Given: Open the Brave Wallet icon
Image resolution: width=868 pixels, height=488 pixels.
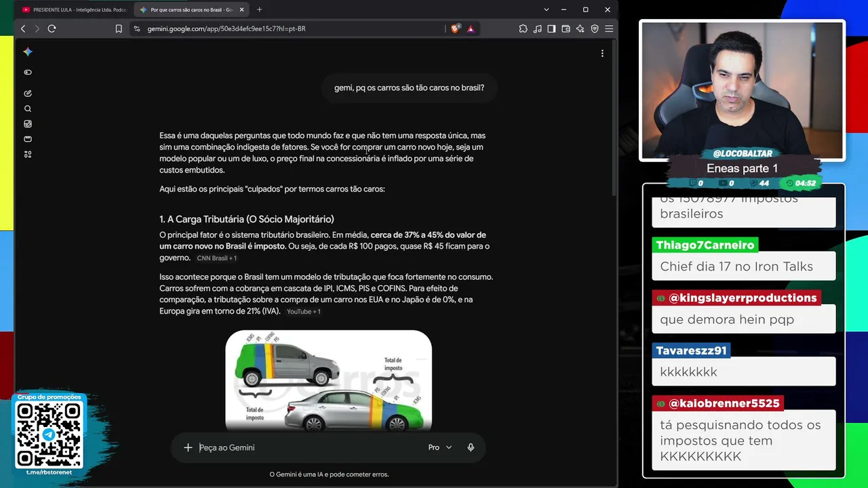Looking at the screenshot, I should 566,28.
